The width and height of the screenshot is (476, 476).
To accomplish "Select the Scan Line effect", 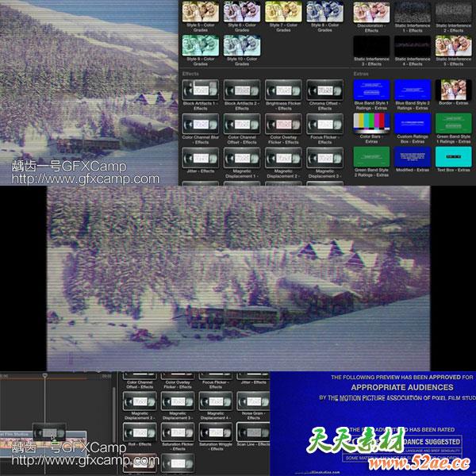I will click(x=254, y=432).
